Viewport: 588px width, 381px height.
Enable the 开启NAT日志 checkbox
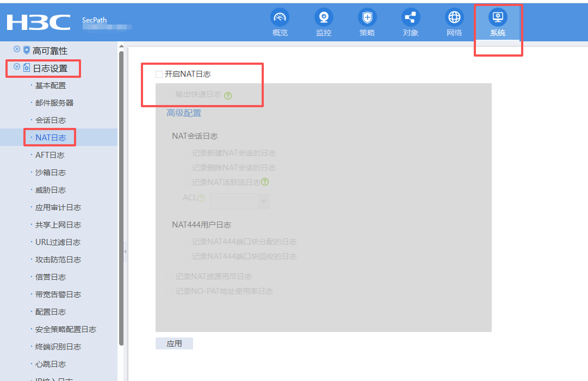click(x=159, y=74)
